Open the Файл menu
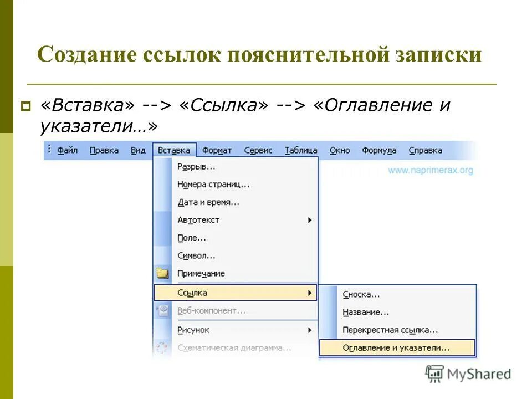This screenshot has width=532, height=399. point(67,150)
